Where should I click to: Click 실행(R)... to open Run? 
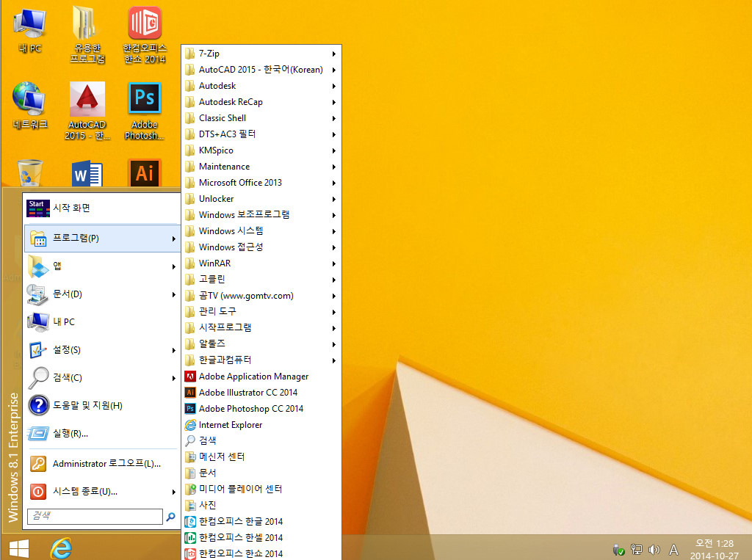coord(102,434)
